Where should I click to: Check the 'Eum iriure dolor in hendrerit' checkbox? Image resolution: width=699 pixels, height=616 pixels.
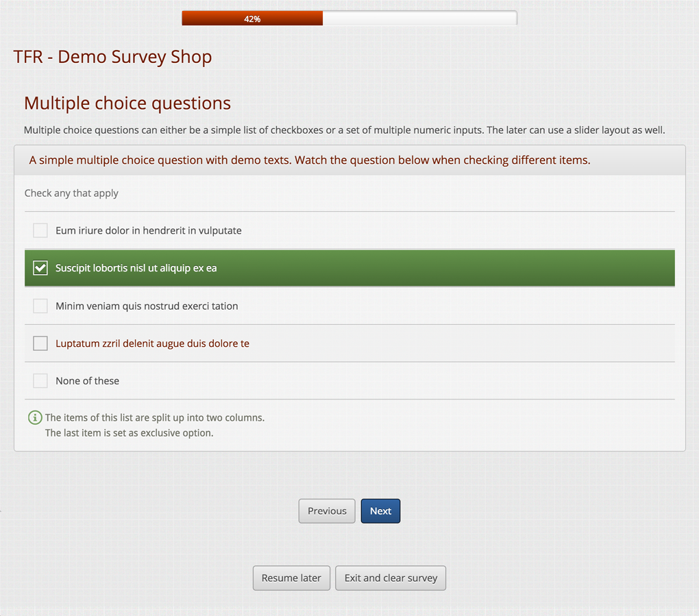pos(40,231)
